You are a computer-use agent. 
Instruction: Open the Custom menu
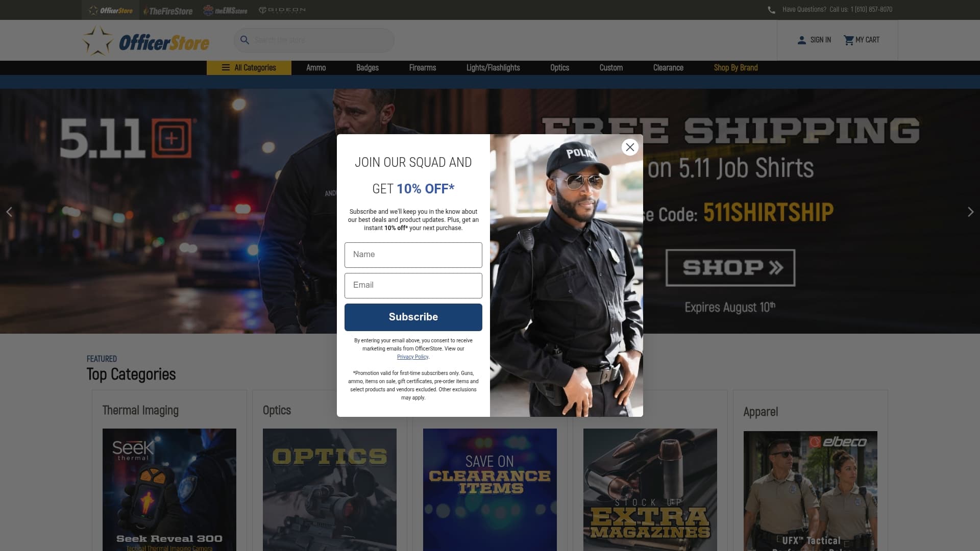coord(611,68)
